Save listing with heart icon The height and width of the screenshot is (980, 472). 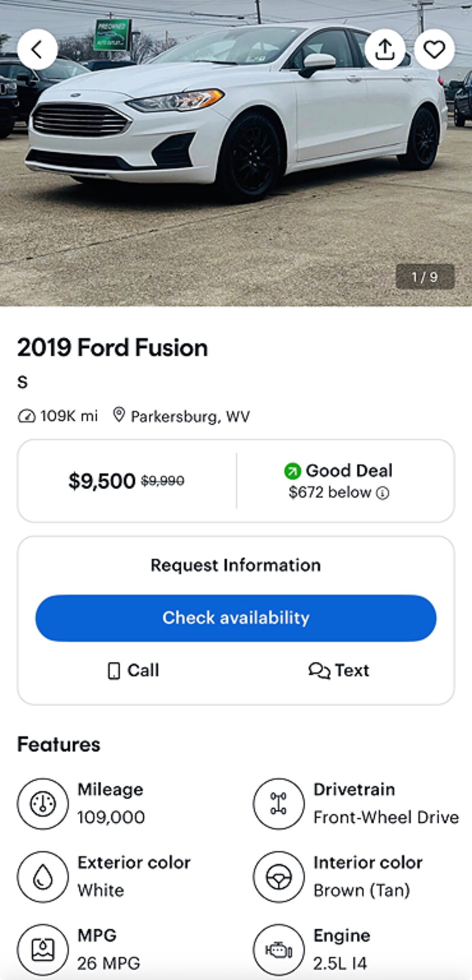(x=434, y=49)
